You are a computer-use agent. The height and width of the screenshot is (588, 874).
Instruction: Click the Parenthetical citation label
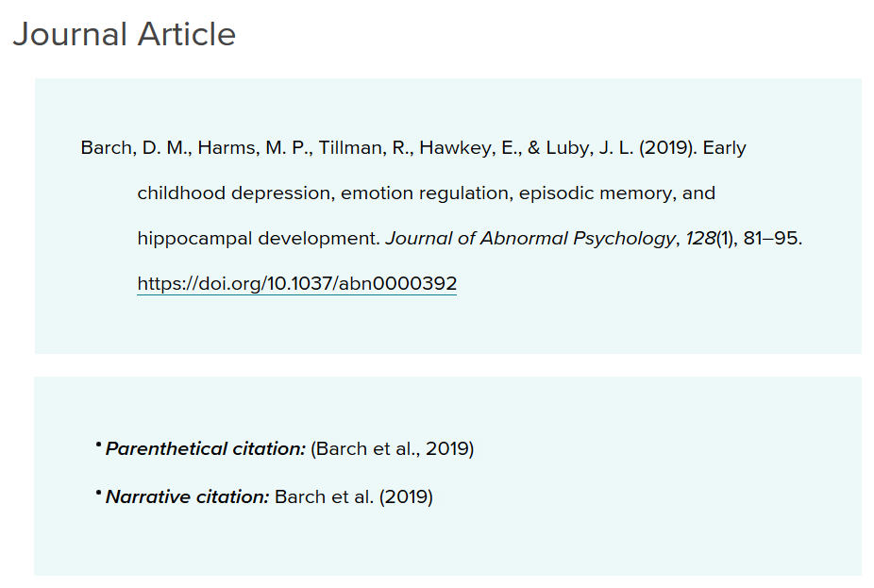206,448
